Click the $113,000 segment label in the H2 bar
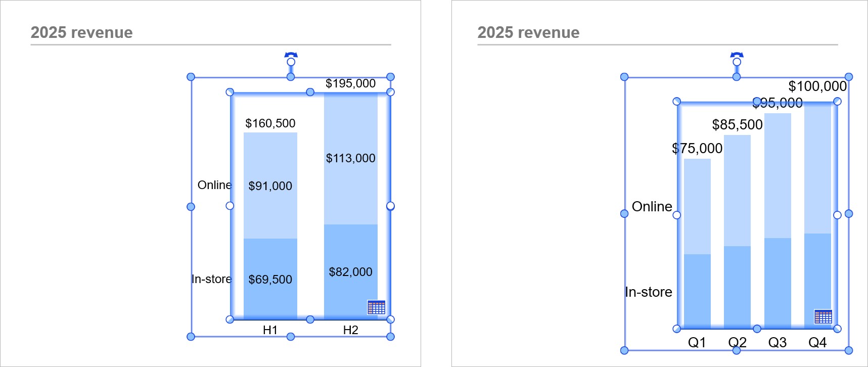868x367 pixels. pos(350,158)
